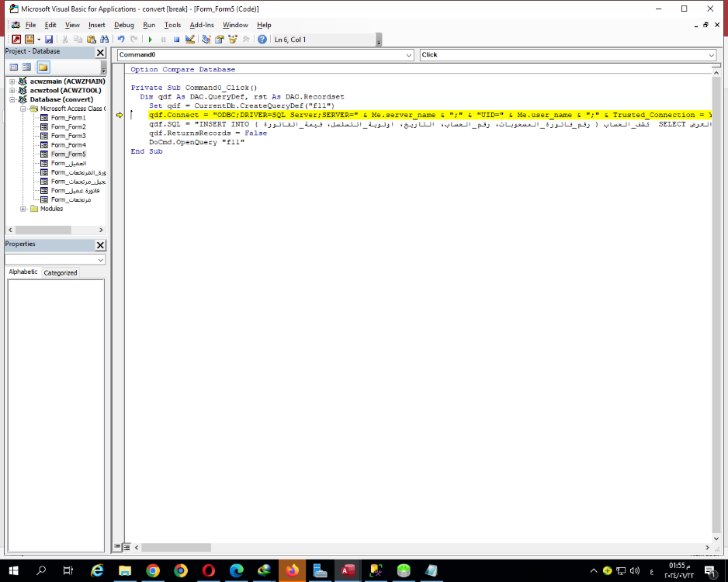Open Opera browser from the taskbar
The height and width of the screenshot is (582, 728).
[x=209, y=570]
